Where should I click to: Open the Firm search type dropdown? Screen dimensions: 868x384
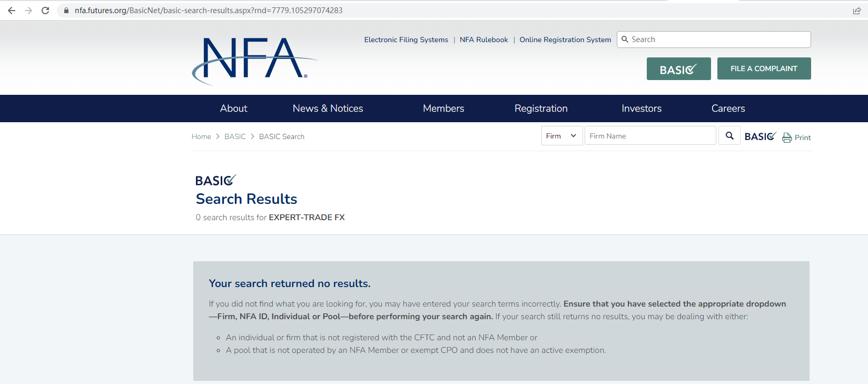(562, 136)
